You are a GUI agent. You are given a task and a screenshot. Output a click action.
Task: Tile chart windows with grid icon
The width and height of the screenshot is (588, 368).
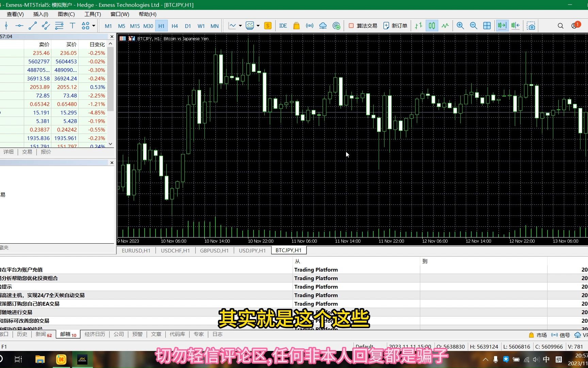[487, 26]
